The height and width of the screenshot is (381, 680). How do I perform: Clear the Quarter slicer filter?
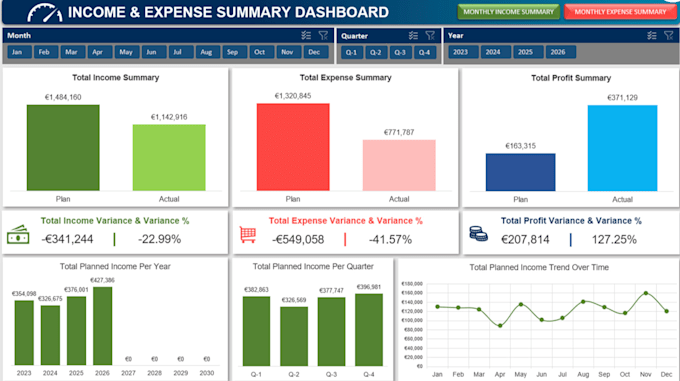click(430, 36)
